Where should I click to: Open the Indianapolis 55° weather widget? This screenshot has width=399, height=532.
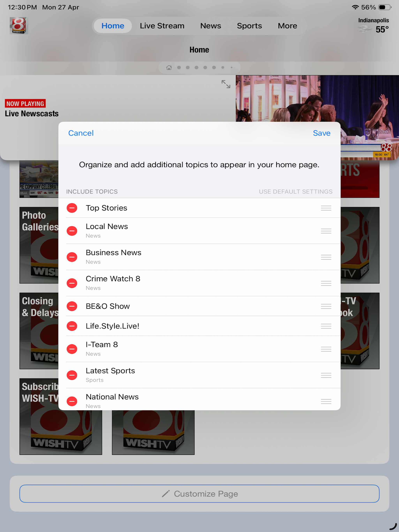tap(373, 26)
